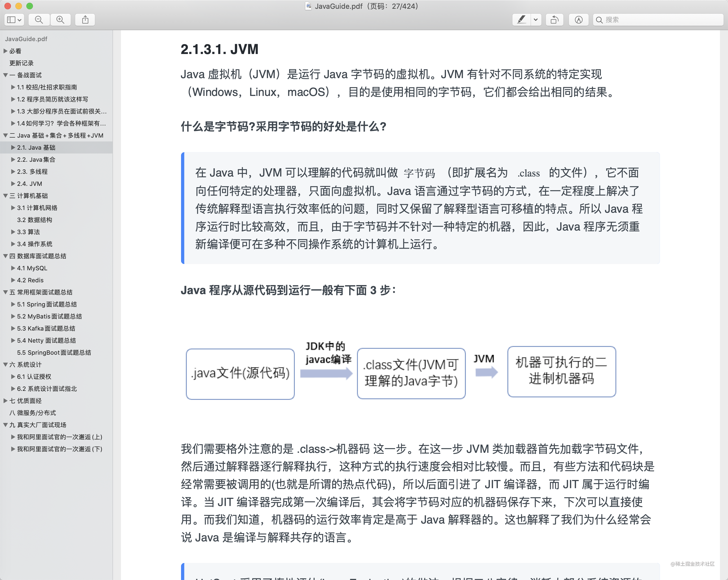The image size is (728, 580).
Task: Select 更新记录 in the outline
Action: tap(21, 63)
